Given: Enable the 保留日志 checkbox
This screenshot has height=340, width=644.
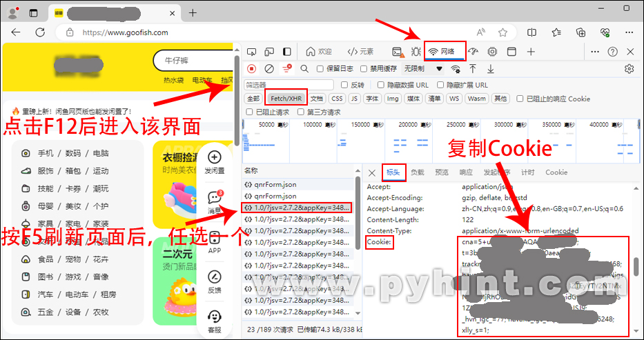Looking at the screenshot, I should (320, 69).
